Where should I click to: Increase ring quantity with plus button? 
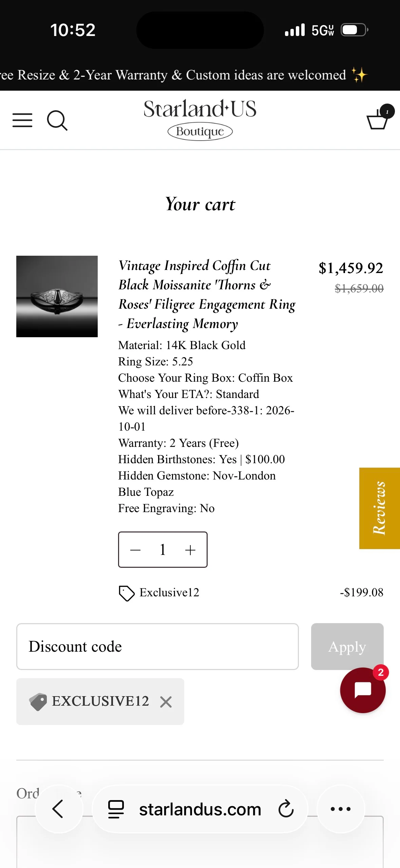point(190,550)
